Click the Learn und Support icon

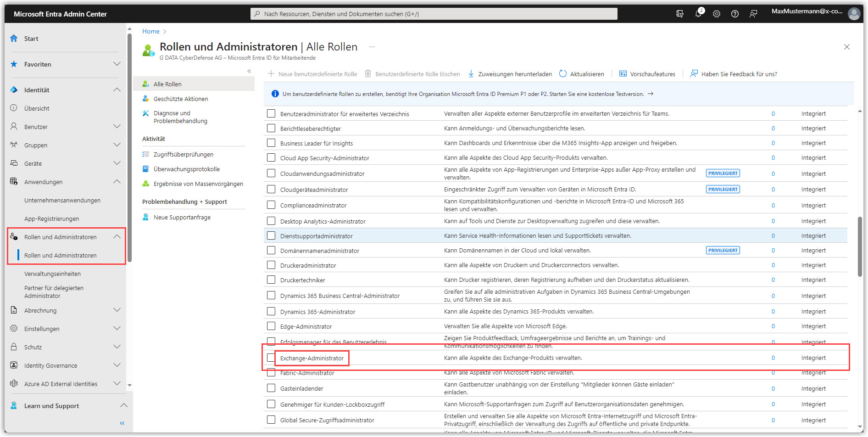[14, 405]
